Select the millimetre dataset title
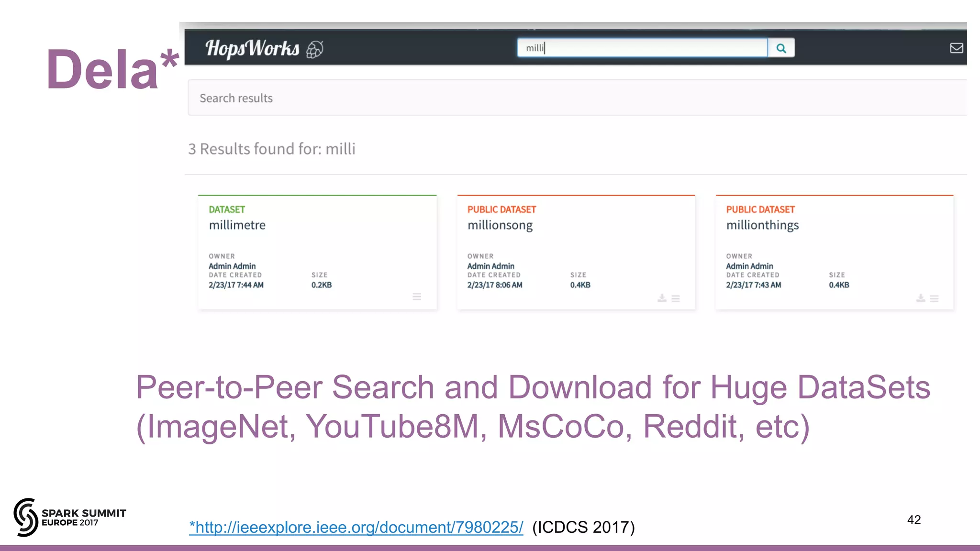980x551 pixels. point(237,225)
